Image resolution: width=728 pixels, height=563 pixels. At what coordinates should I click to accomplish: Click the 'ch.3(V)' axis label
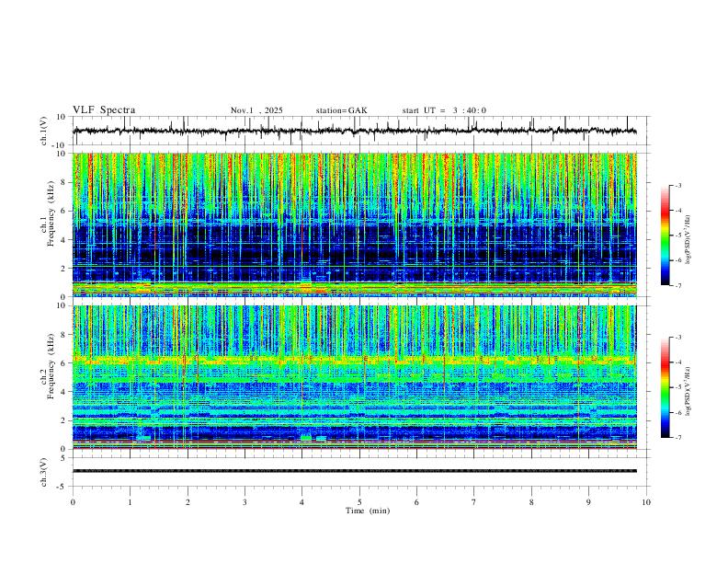click(x=44, y=472)
